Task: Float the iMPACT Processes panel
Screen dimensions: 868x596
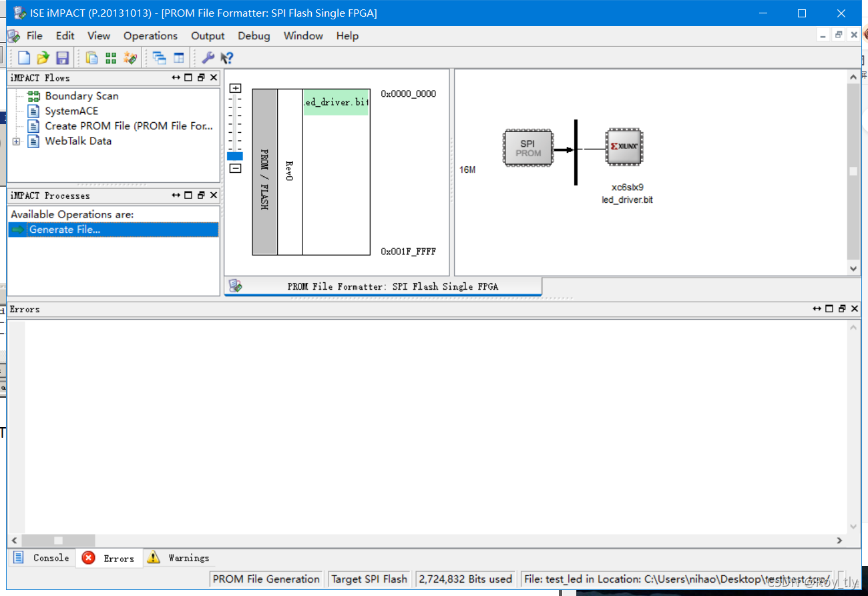Action: point(201,195)
